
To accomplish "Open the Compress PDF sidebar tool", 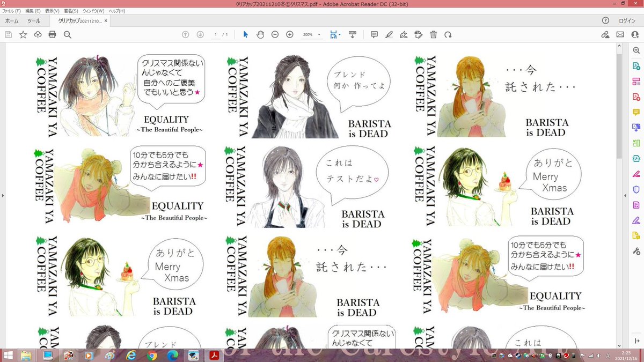I will [636, 159].
